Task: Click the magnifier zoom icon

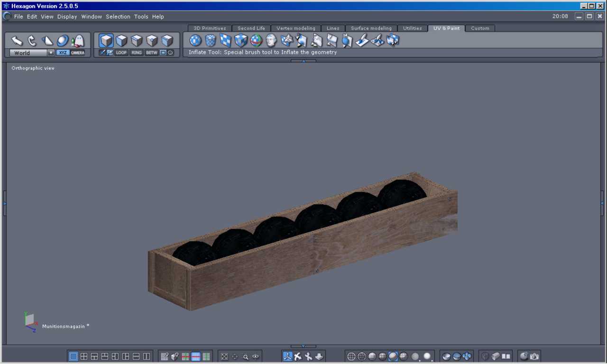Action: coord(246,357)
